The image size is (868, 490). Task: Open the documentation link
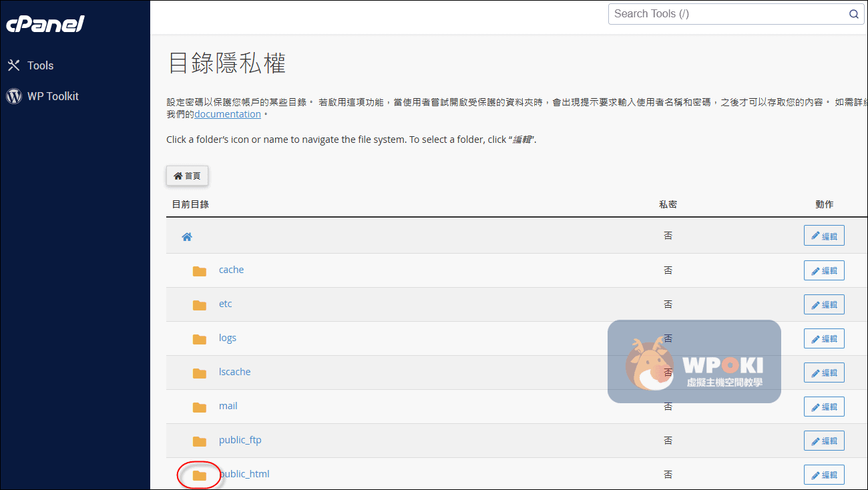(x=227, y=114)
